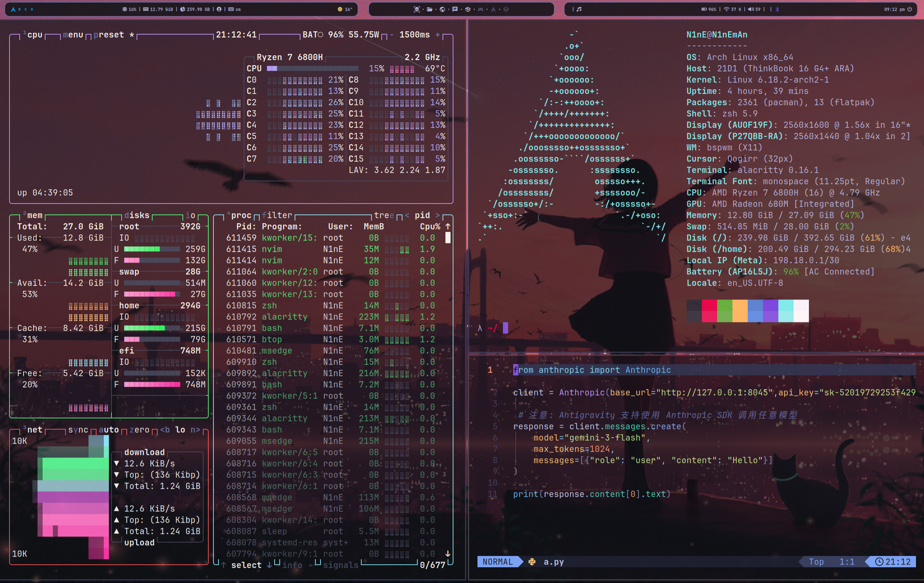Click the battery 96% indicator in top bar
This screenshot has height=583, width=924.
[708, 9]
